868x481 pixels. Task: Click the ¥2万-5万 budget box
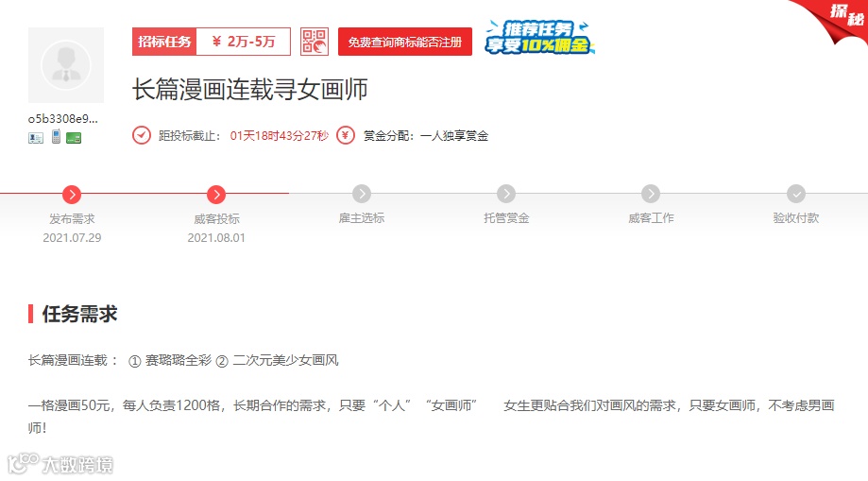tap(244, 42)
